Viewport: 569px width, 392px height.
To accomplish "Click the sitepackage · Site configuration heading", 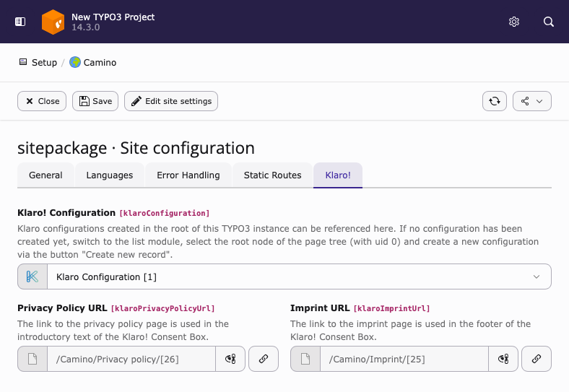I will [136, 148].
